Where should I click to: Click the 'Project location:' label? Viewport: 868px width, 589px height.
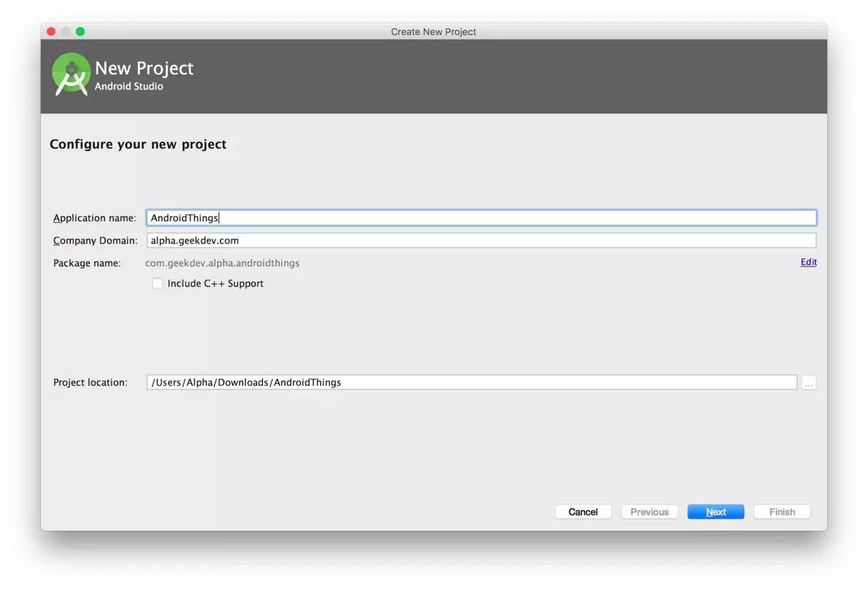click(90, 382)
